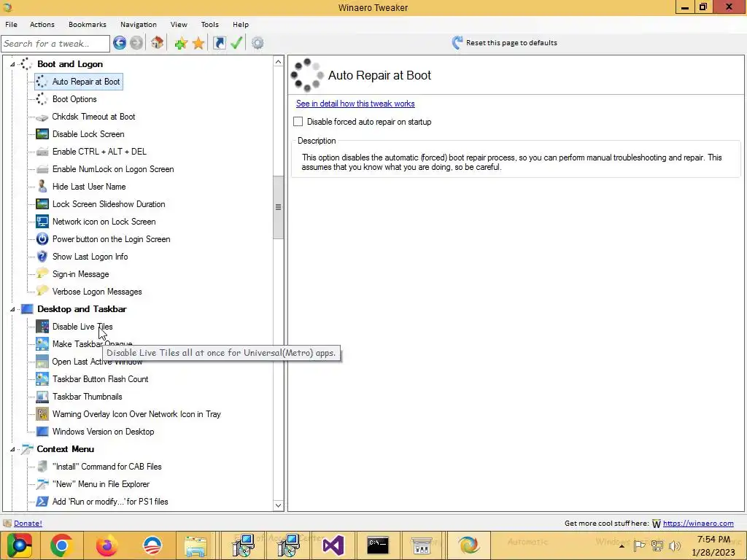The image size is (747, 560).
Task: Click the Enable CTRL + ALT + DEL keyboard icon
Action: pyautogui.click(x=42, y=152)
